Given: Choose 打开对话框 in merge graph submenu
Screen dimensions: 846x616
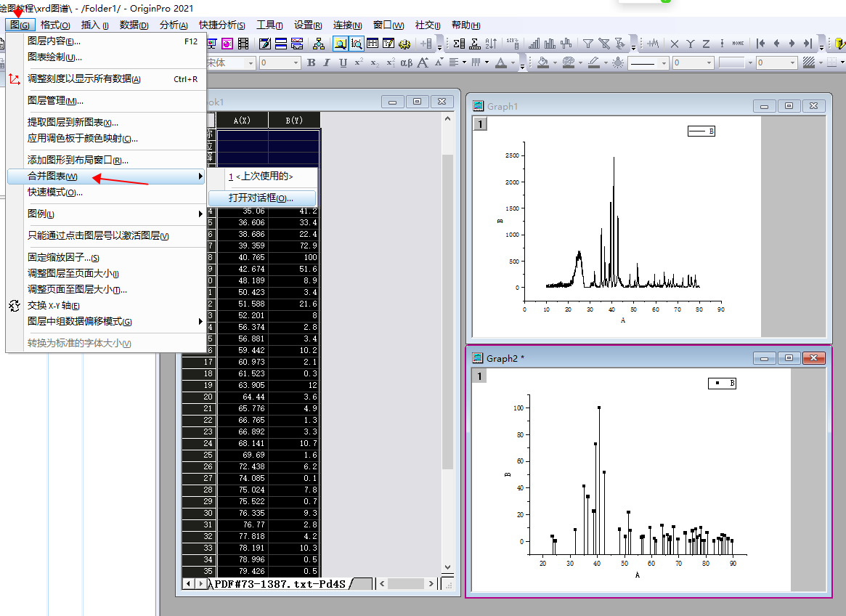Looking at the screenshot, I should click(x=261, y=198).
